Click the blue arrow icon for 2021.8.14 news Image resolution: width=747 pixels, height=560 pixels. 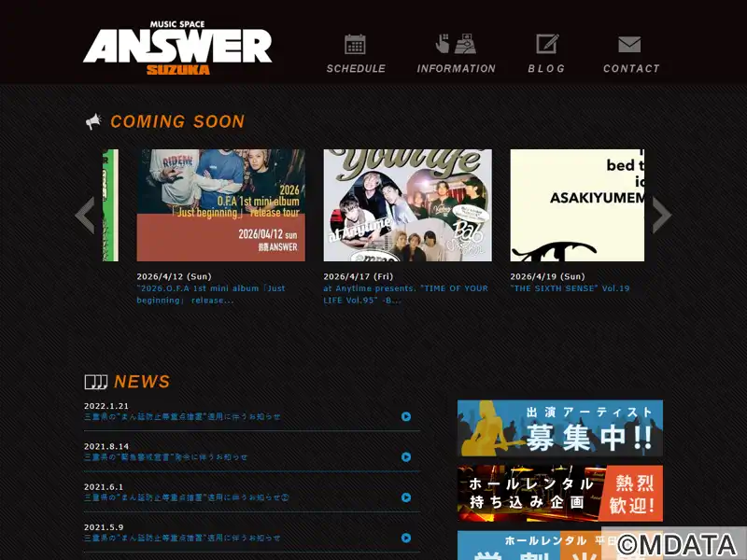[x=406, y=457]
